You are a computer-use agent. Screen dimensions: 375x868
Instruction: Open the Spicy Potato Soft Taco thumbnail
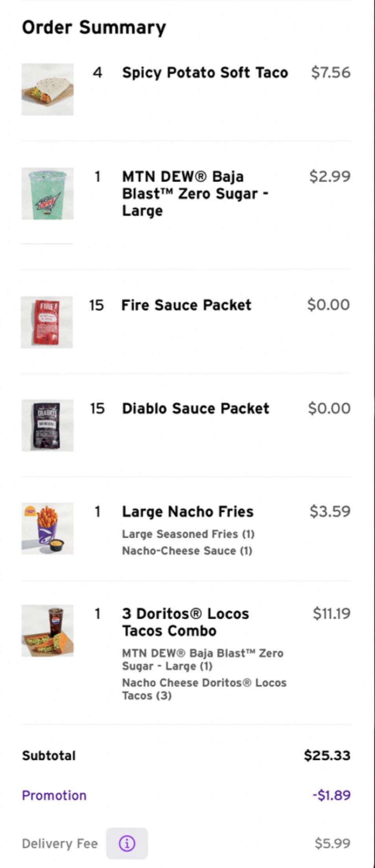point(47,89)
